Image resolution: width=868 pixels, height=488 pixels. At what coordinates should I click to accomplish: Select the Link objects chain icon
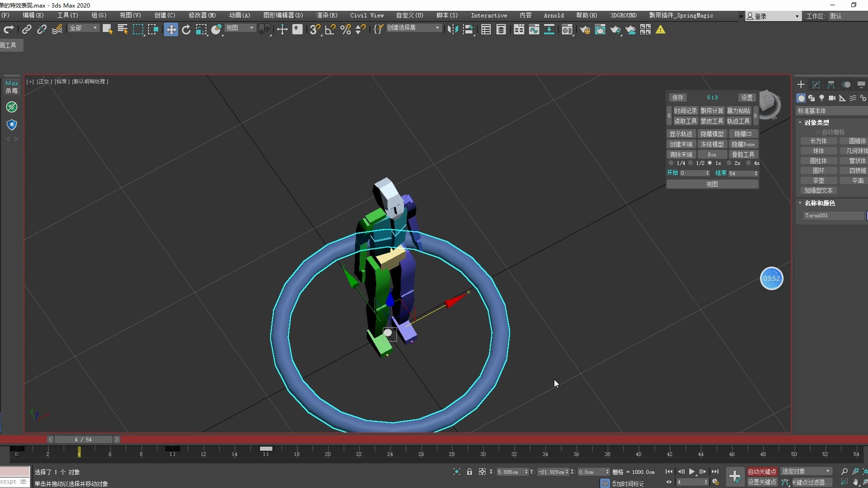point(27,30)
